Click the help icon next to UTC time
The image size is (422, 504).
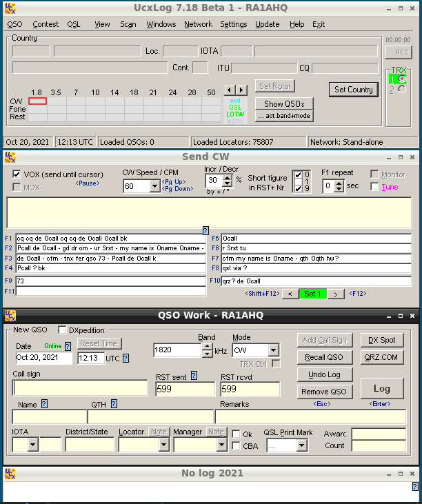tap(126, 358)
